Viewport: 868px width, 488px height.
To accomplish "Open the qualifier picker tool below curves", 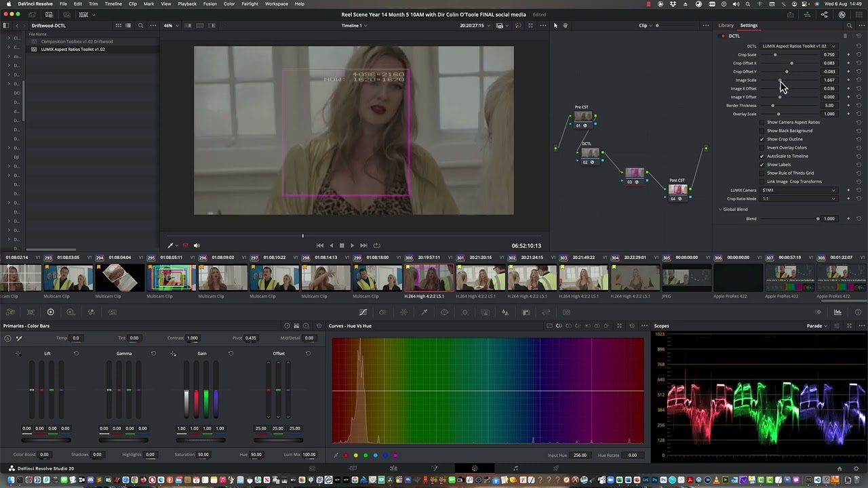I will (x=336, y=455).
